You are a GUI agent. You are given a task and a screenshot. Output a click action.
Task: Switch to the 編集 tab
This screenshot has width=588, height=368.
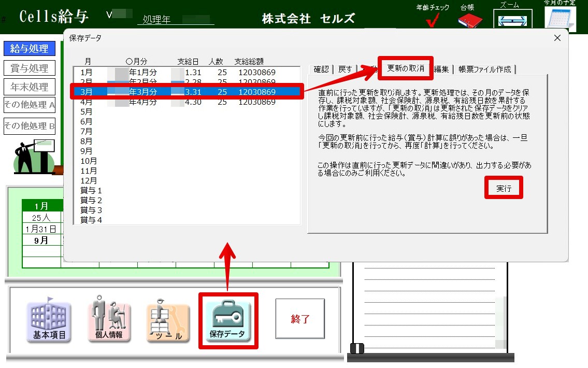pos(441,69)
